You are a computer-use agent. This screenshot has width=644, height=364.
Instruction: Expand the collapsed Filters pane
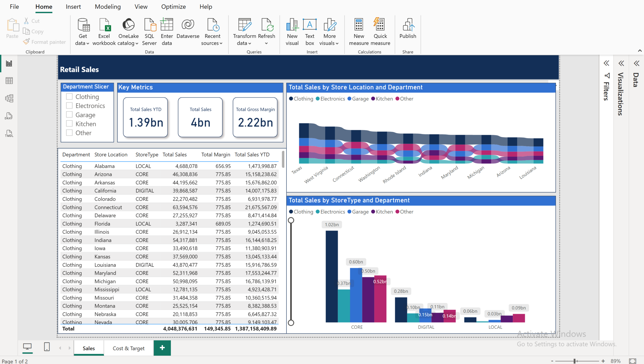click(x=606, y=63)
